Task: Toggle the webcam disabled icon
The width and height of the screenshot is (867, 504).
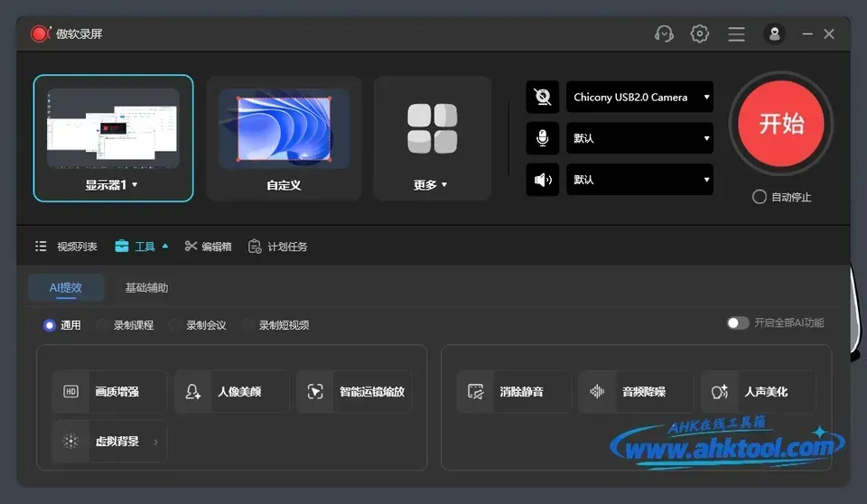Action: pyautogui.click(x=543, y=97)
